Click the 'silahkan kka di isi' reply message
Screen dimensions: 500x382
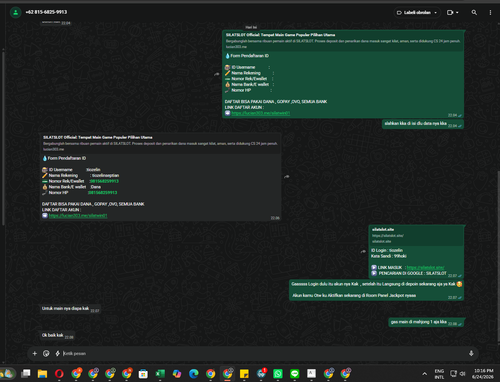pyautogui.click(x=423, y=124)
